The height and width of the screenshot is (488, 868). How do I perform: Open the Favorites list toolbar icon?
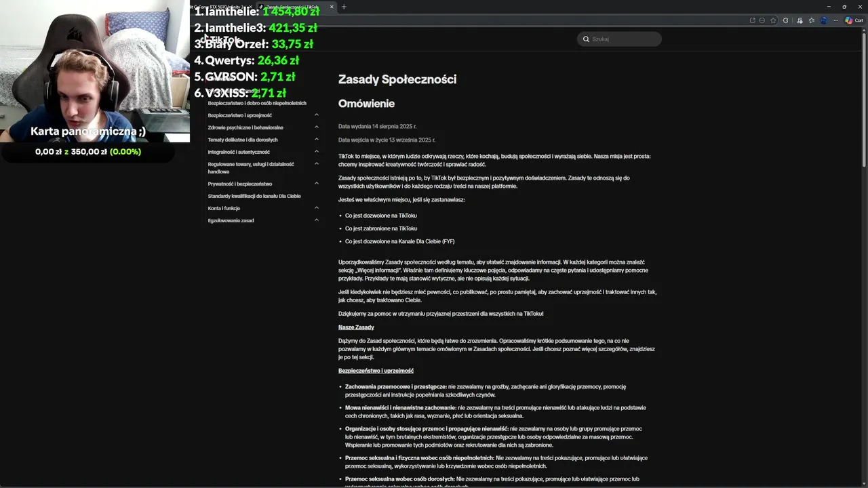(812, 20)
